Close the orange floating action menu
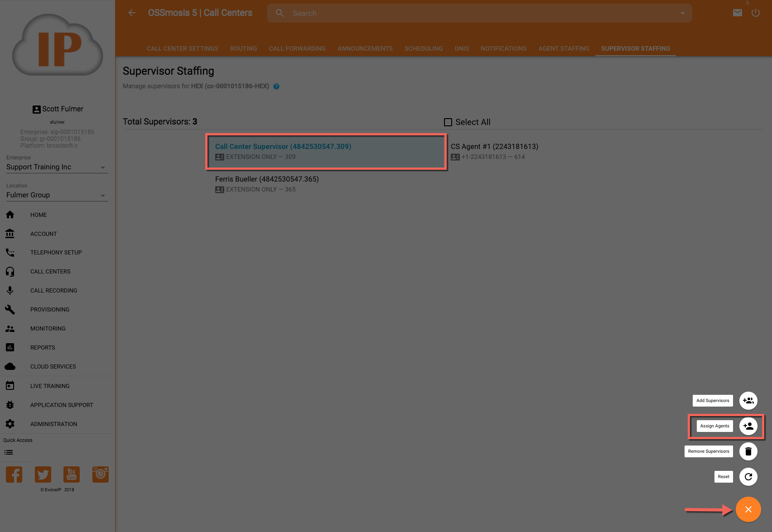772x532 pixels. tap(748, 509)
